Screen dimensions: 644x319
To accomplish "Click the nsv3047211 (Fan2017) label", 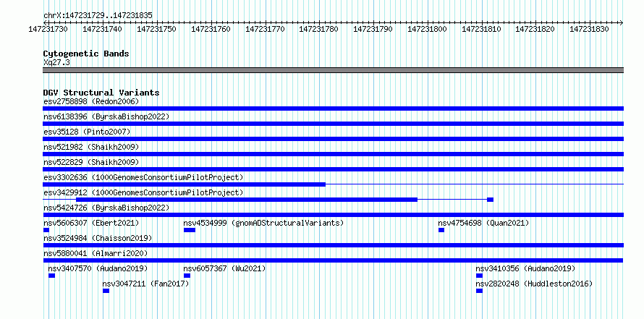I will (x=145, y=284).
